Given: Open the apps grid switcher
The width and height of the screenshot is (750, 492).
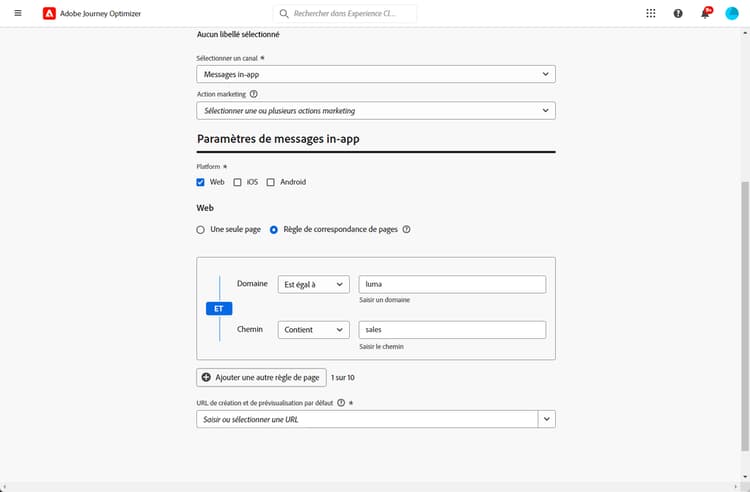Looking at the screenshot, I should tap(651, 14).
